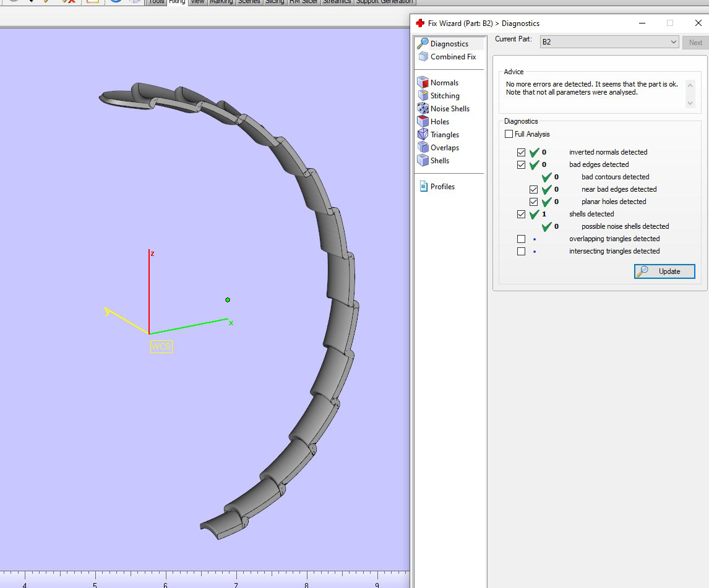Viewport: 709px width, 588px height.
Task: Open the Current Part B2 dropdown
Action: (609, 42)
